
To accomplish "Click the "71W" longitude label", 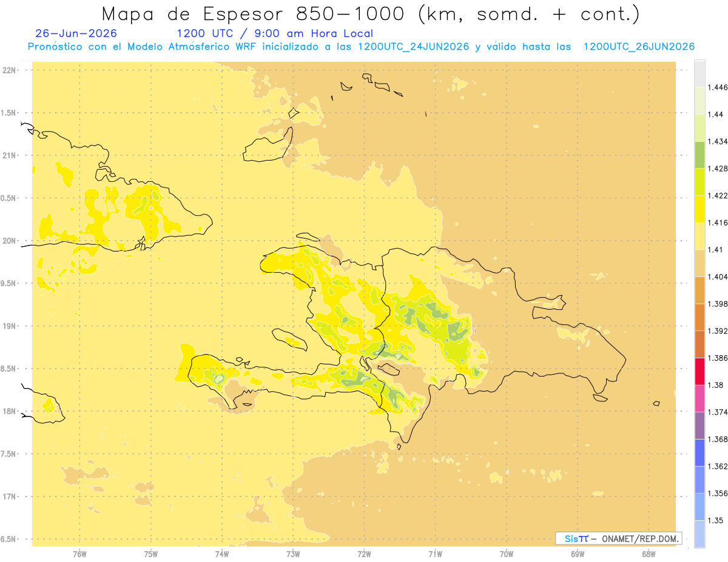I will click(x=435, y=554).
